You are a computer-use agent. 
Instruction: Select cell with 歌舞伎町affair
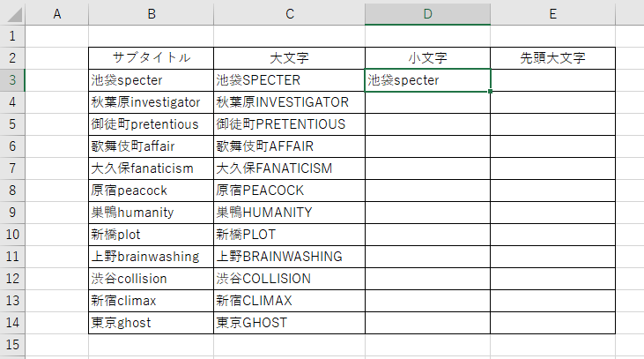pyautogui.click(x=152, y=146)
